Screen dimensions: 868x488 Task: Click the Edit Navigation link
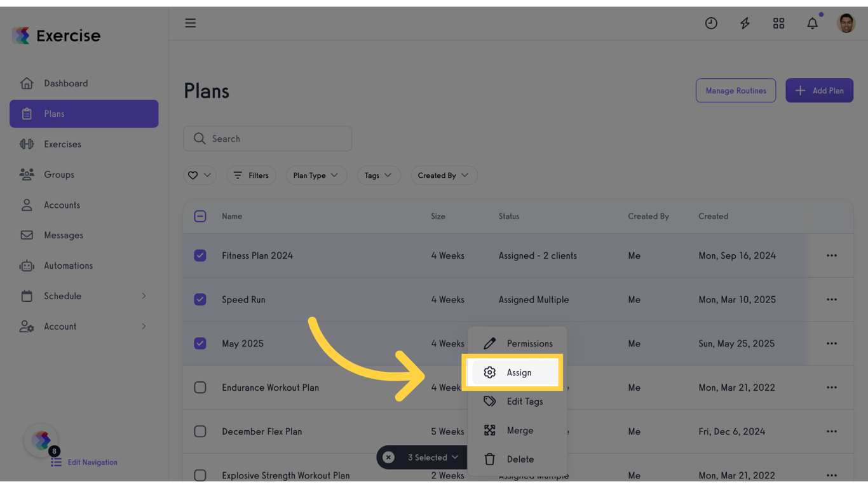pos(92,463)
